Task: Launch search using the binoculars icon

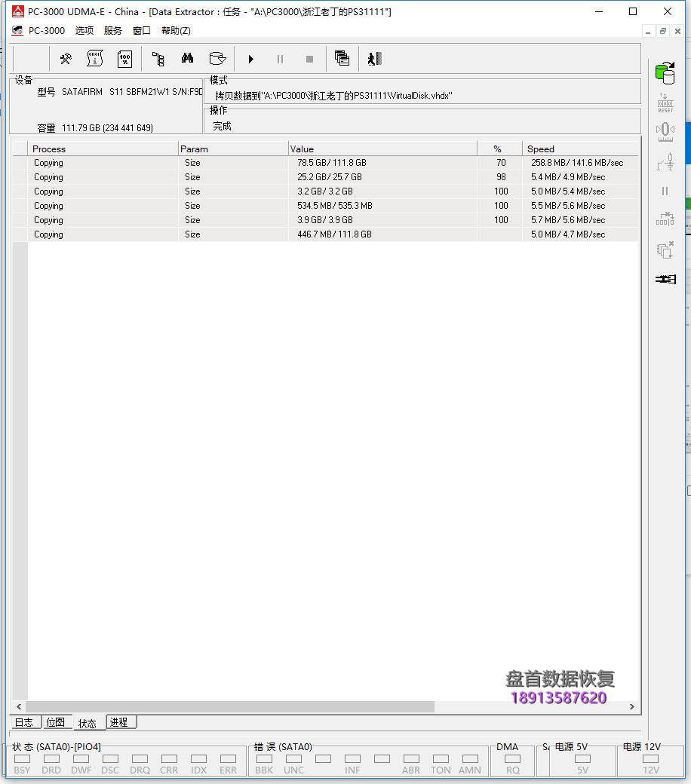Action: click(186, 59)
